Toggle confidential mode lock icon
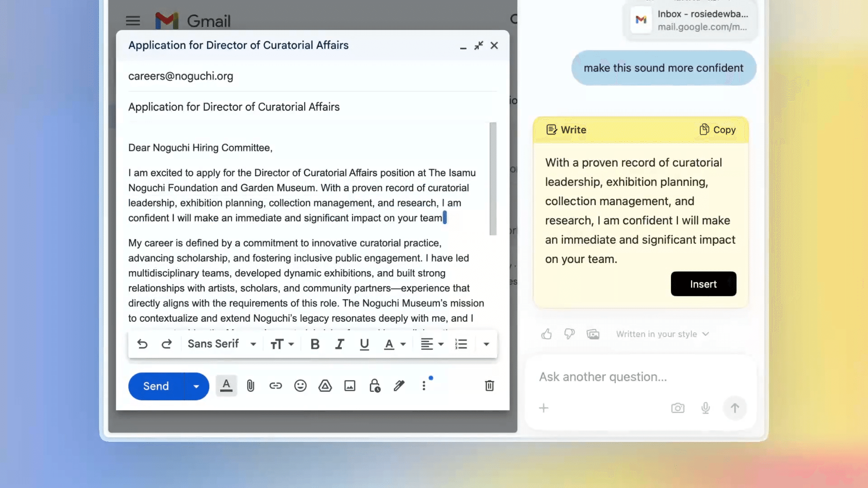Screen dimensions: 868x488 click(374, 386)
